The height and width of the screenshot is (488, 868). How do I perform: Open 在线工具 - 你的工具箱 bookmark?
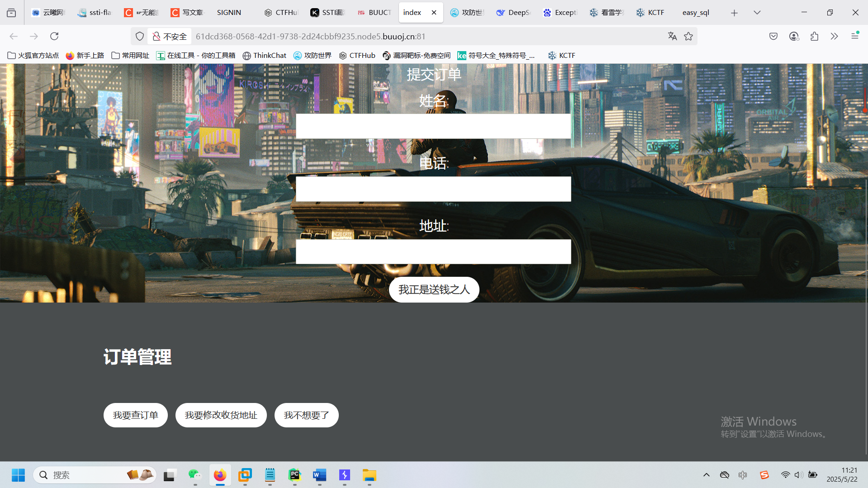[x=196, y=56]
